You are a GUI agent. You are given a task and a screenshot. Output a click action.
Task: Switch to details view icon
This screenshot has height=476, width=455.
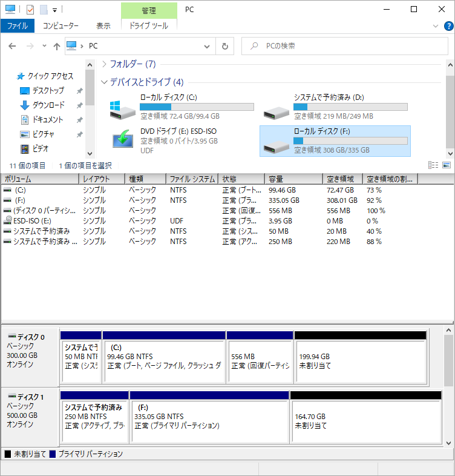[433, 165]
